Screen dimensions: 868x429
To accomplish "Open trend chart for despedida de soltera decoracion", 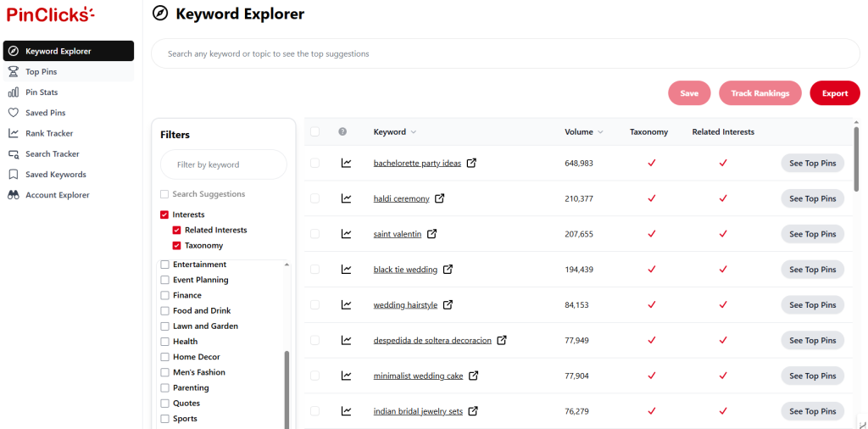I will pyautogui.click(x=346, y=341).
